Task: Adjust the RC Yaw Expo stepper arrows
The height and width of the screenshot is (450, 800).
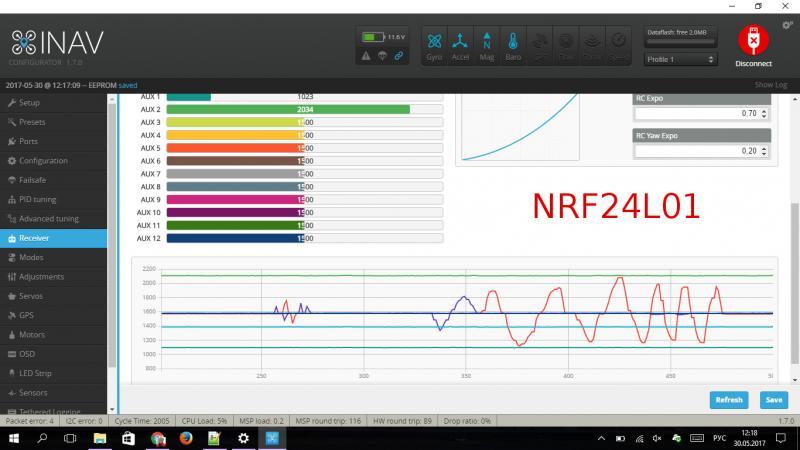Action: [x=764, y=151]
